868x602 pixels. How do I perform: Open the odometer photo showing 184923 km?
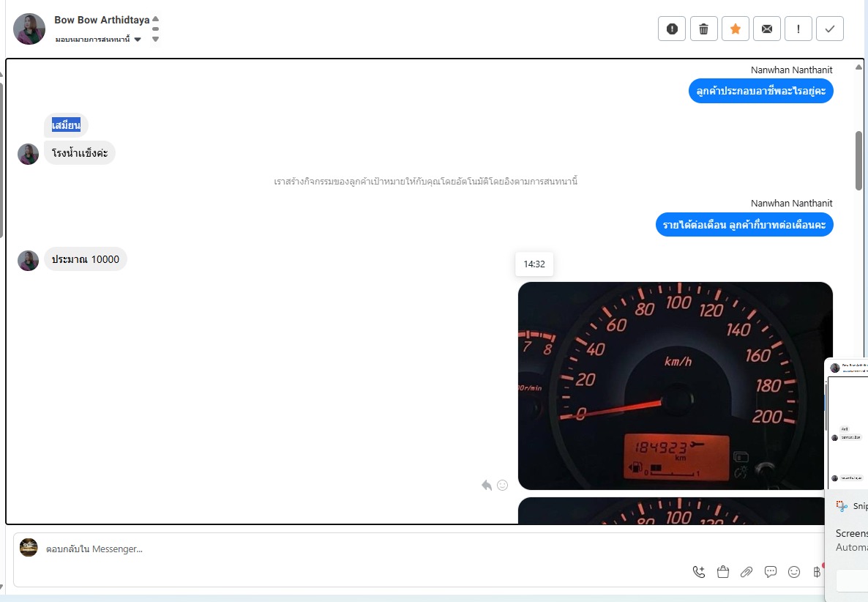pyautogui.click(x=676, y=386)
